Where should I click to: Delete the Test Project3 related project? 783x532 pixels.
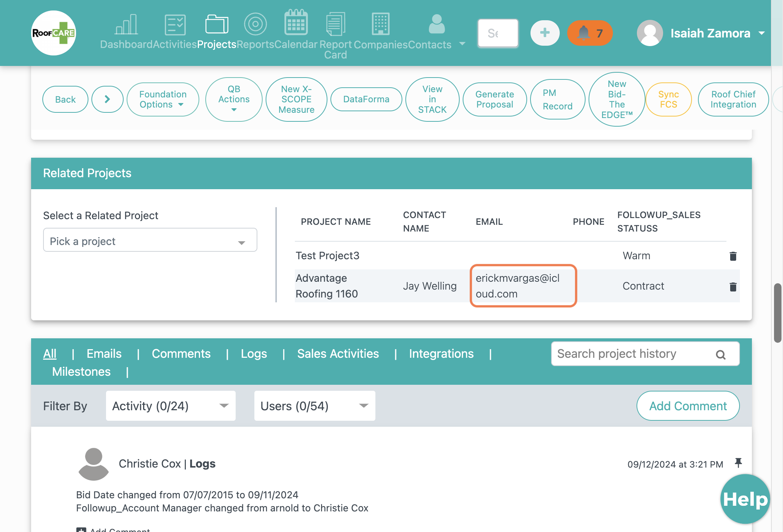point(733,256)
